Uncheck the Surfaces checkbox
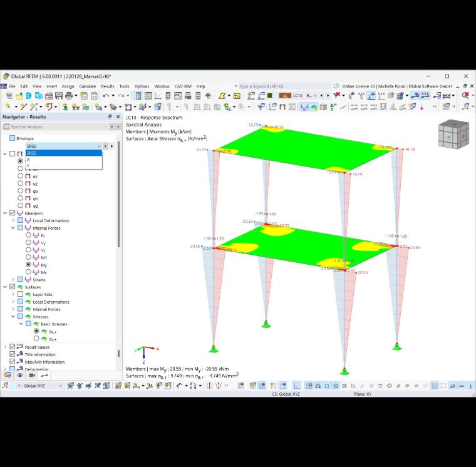 tap(12, 287)
